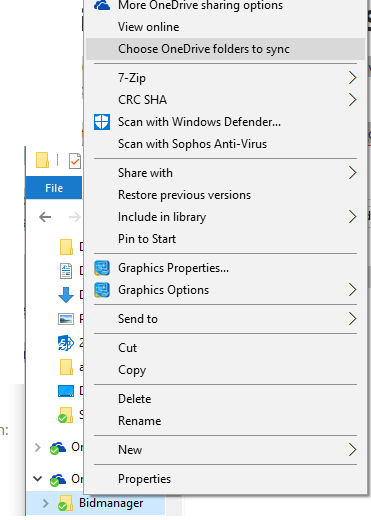Click the top yellow folder in sidebar
This screenshot has height=520, width=371.
coord(66,247)
